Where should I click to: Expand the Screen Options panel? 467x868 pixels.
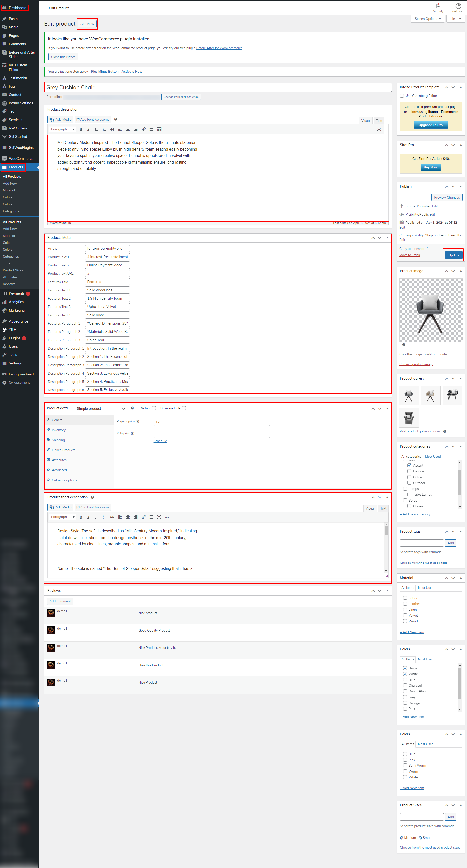pyautogui.click(x=427, y=19)
